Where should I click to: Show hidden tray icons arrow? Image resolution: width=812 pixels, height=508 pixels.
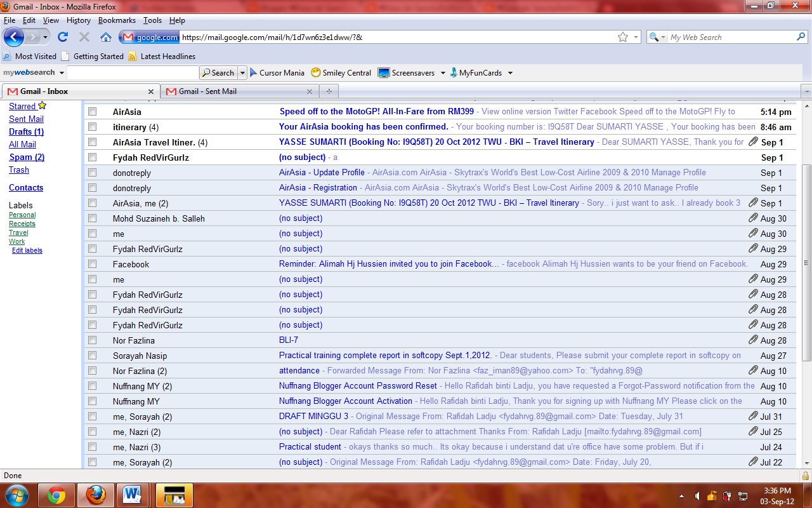682,496
